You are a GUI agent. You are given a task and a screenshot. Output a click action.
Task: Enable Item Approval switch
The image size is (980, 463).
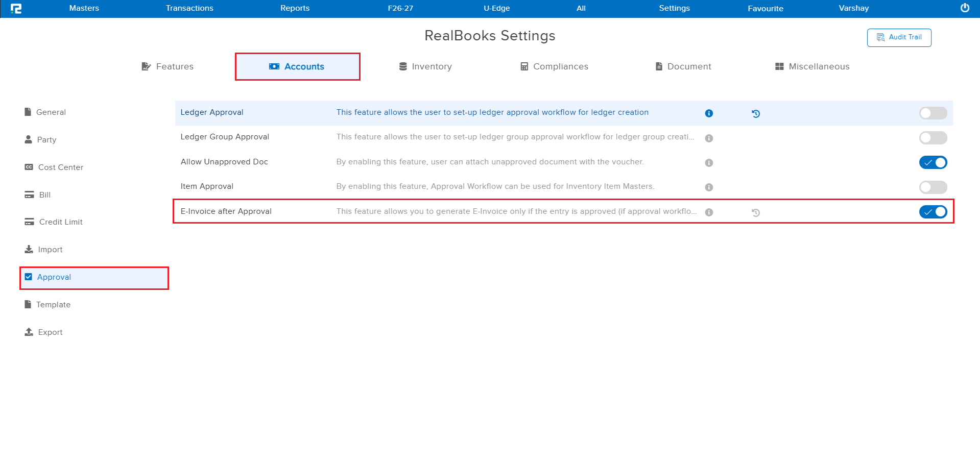tap(933, 187)
